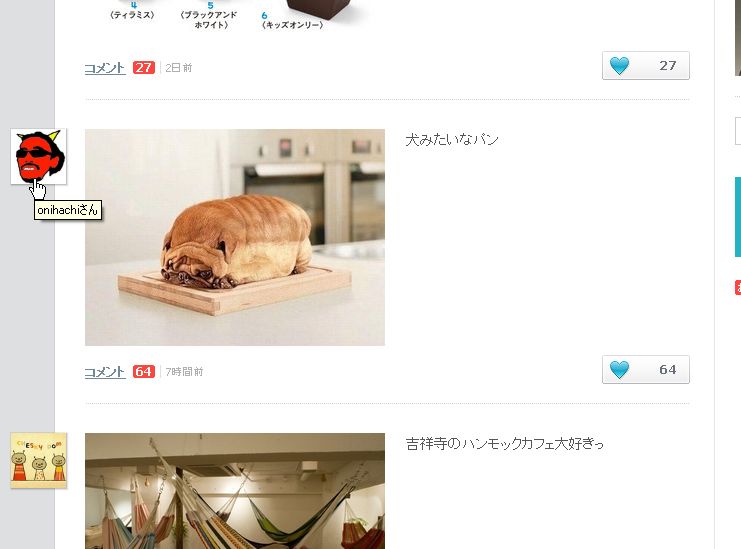Click the red 64 comment count badge

(144, 371)
